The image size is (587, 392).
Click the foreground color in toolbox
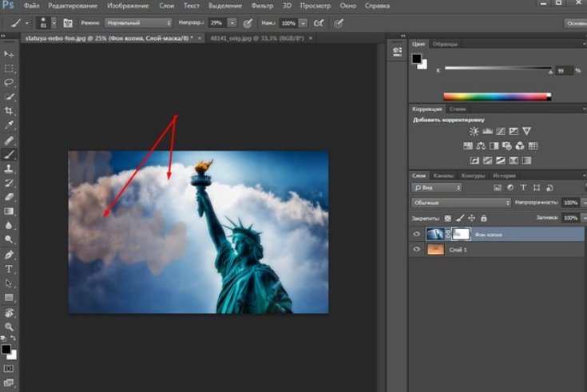tap(6, 349)
